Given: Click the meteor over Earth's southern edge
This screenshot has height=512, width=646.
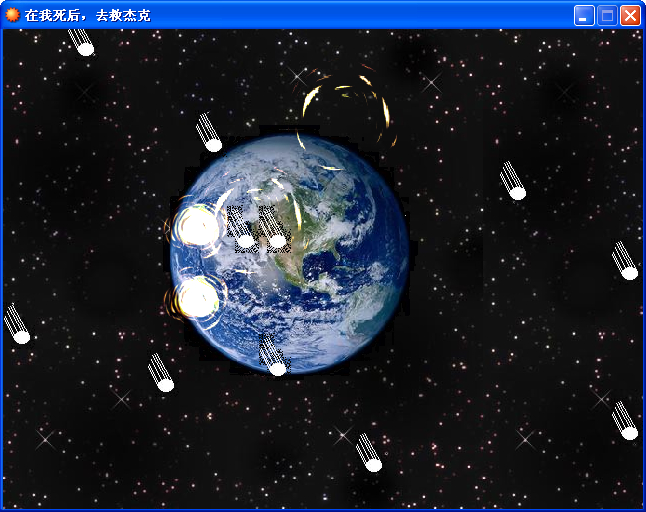Looking at the screenshot, I should tap(273, 355).
